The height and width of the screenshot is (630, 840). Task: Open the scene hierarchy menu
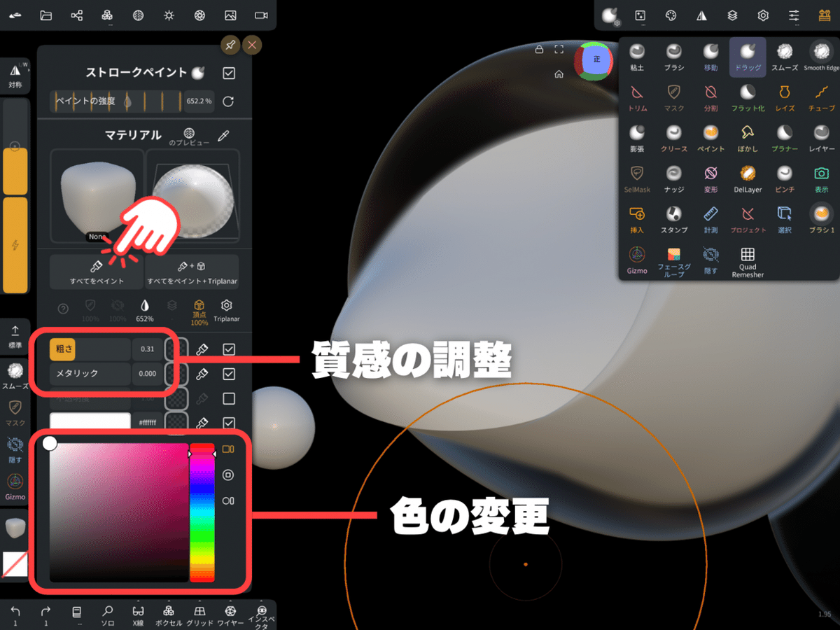click(x=77, y=15)
